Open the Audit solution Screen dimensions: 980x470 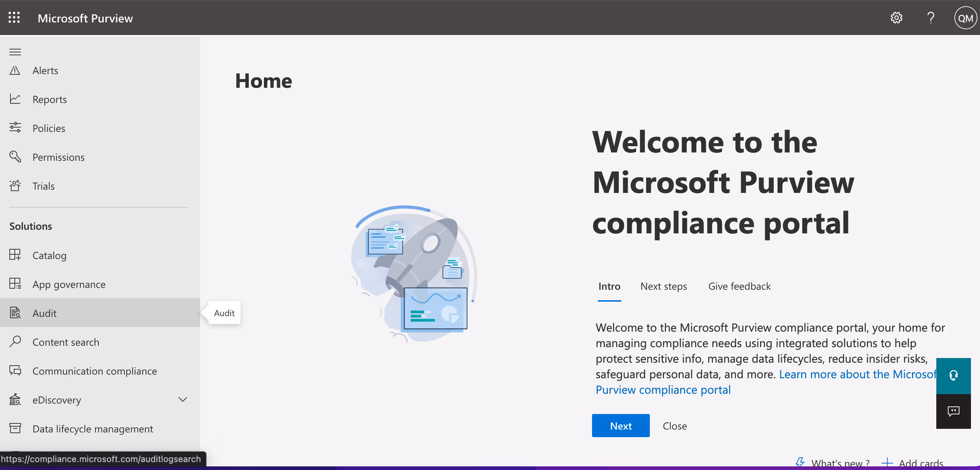click(44, 313)
